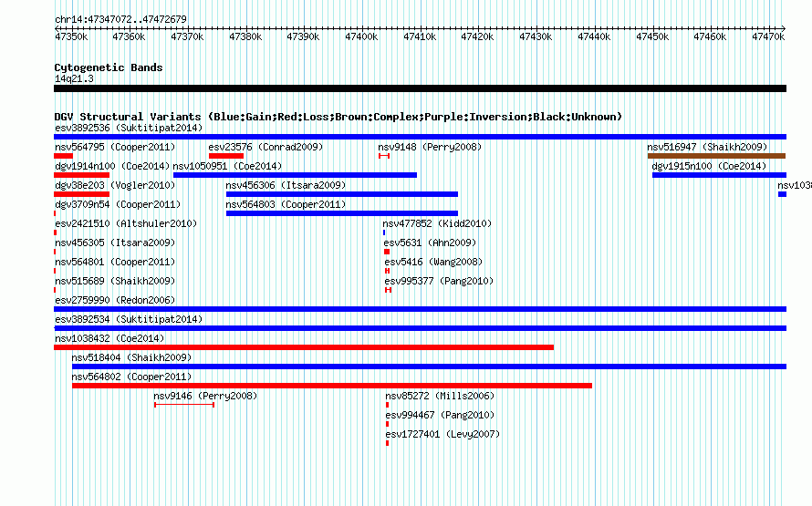This screenshot has width=812, height=506.
Task: Select nsv1038432 (Coe2014) label
Action: [109, 338]
